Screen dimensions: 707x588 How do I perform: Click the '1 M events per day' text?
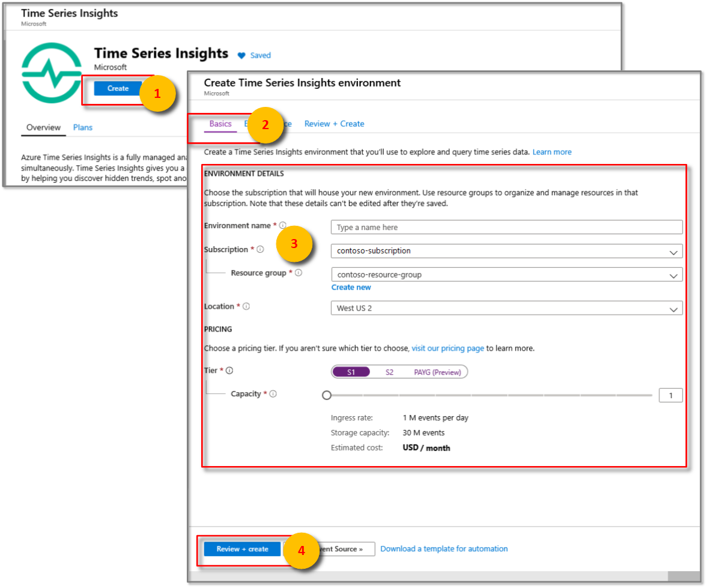pos(435,418)
